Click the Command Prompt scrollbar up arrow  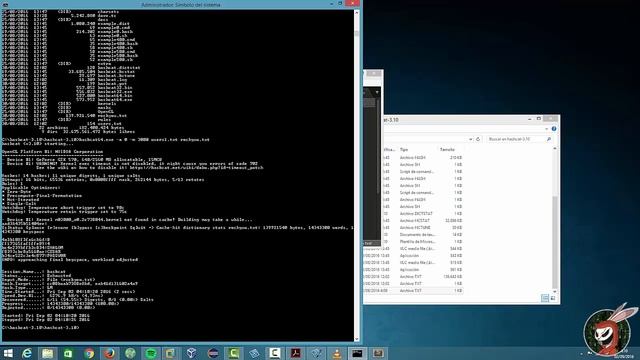click(357, 13)
